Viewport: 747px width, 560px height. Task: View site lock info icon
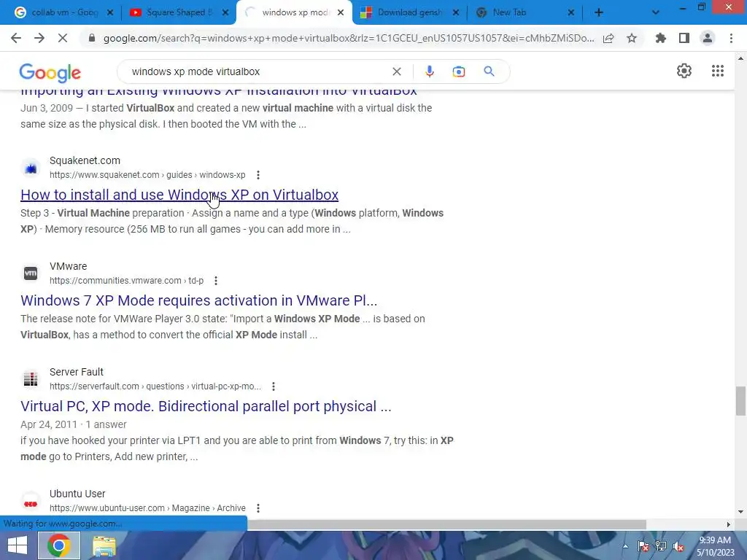pyautogui.click(x=92, y=38)
